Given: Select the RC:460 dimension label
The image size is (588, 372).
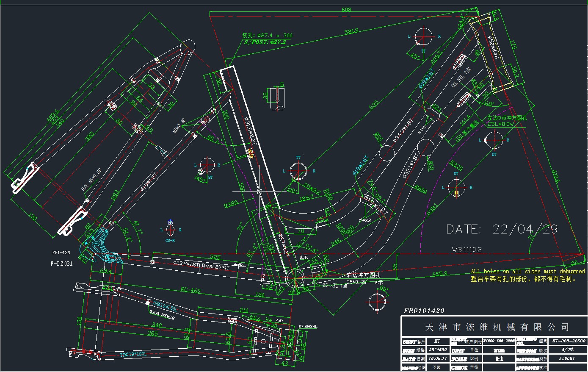Looking at the screenshot, I should tap(190, 290).
